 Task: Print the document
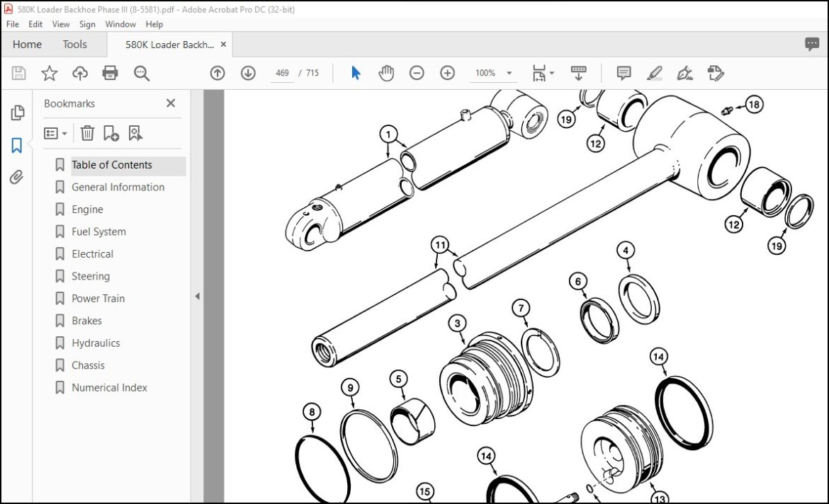(110, 73)
